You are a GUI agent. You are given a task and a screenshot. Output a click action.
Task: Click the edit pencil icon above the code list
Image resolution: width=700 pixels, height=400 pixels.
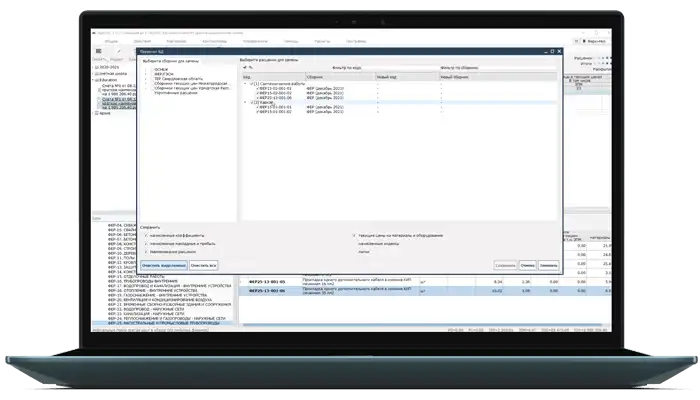click(x=253, y=68)
